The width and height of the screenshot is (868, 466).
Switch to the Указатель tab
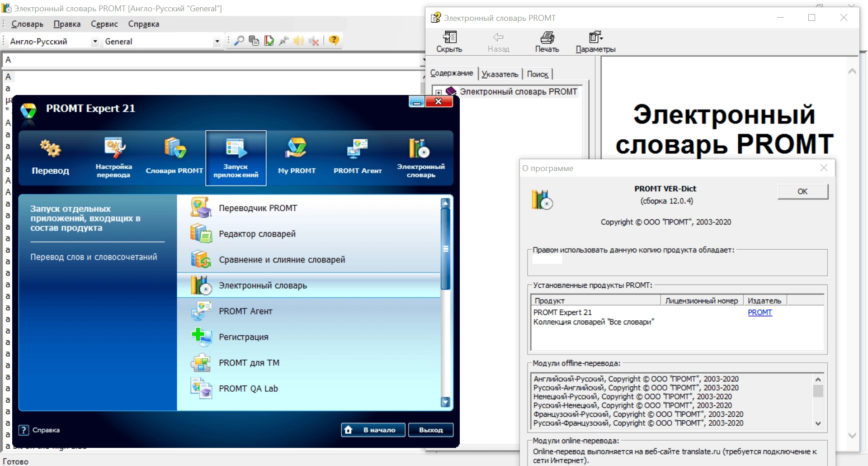[x=500, y=74]
